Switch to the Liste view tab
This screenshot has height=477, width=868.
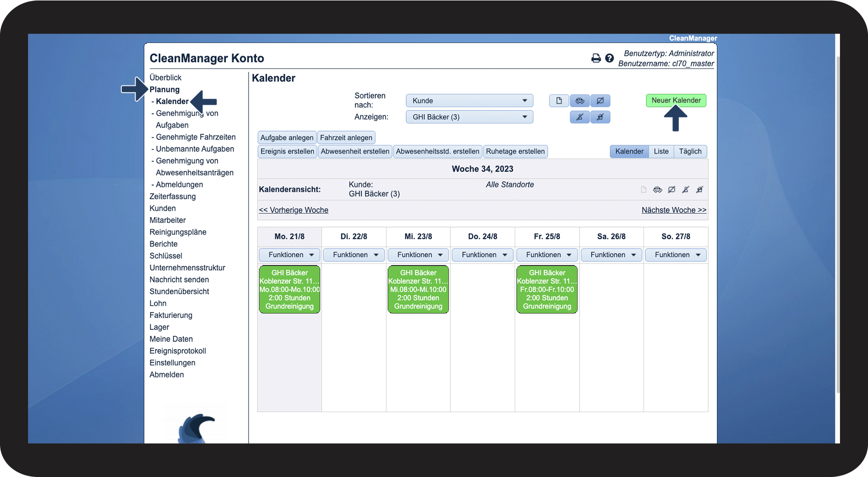click(661, 151)
